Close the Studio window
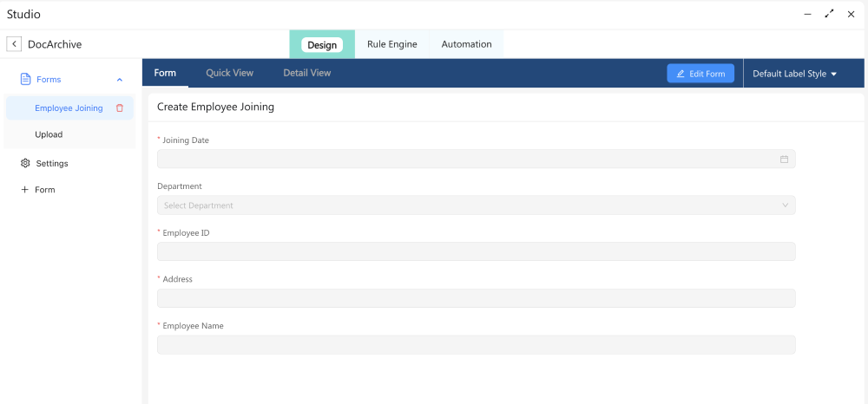 [851, 15]
